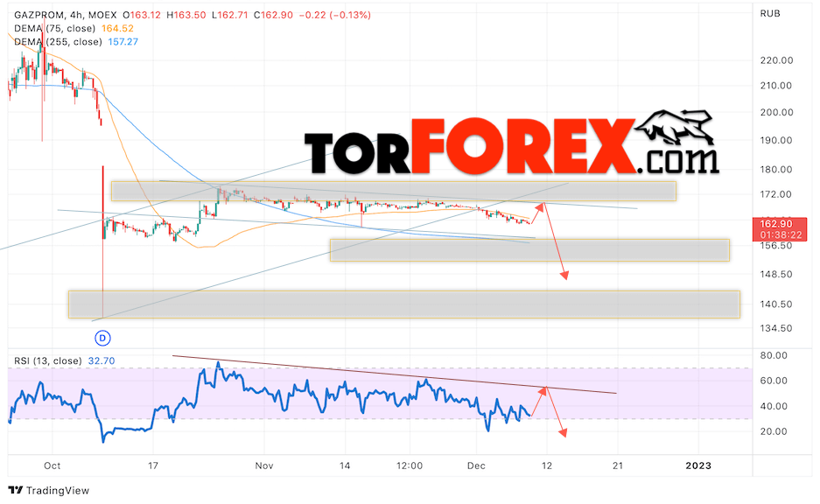The height and width of the screenshot is (504, 820).
Task: Click the Nov date axis label
Action: click(x=264, y=465)
